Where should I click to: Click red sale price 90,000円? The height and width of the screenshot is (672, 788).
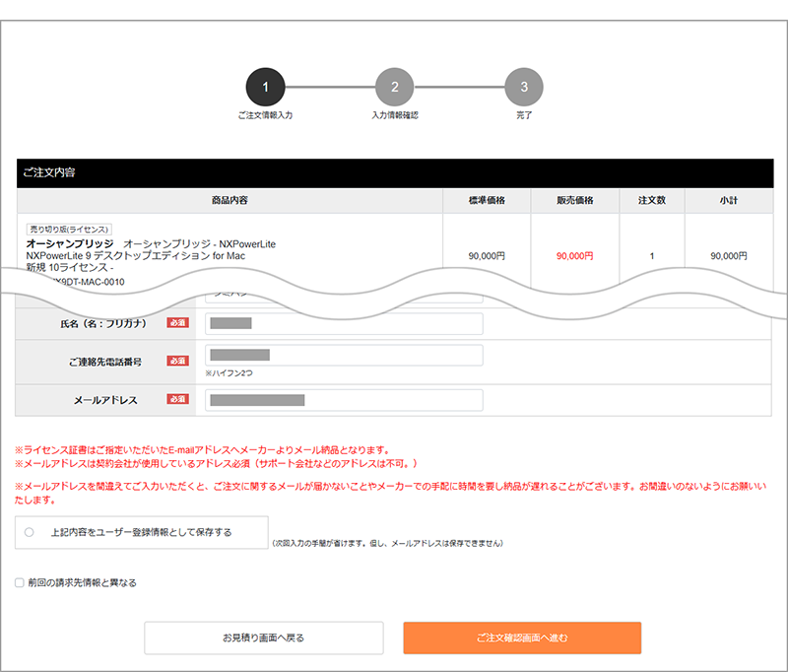(x=575, y=256)
